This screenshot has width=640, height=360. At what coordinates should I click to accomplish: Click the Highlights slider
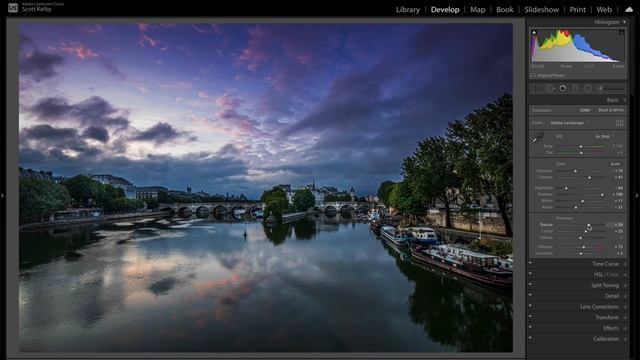pyautogui.click(x=581, y=188)
